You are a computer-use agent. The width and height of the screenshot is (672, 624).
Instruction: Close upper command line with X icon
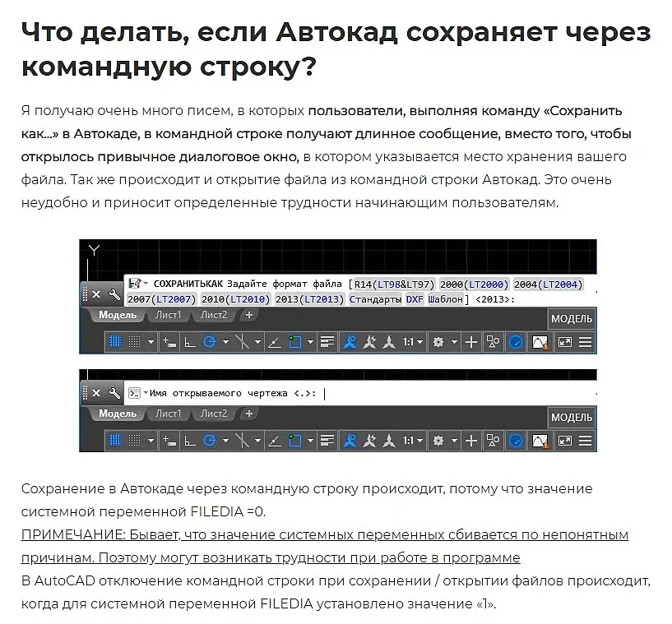[96, 294]
